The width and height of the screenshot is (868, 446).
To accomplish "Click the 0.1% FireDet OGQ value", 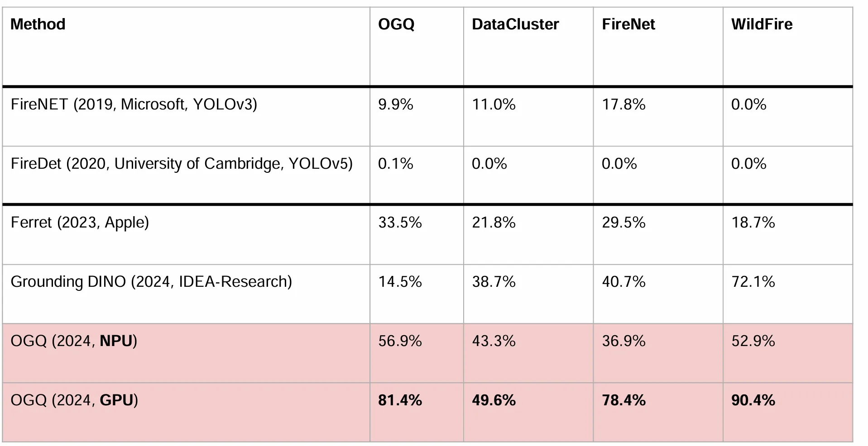I will (x=396, y=163).
